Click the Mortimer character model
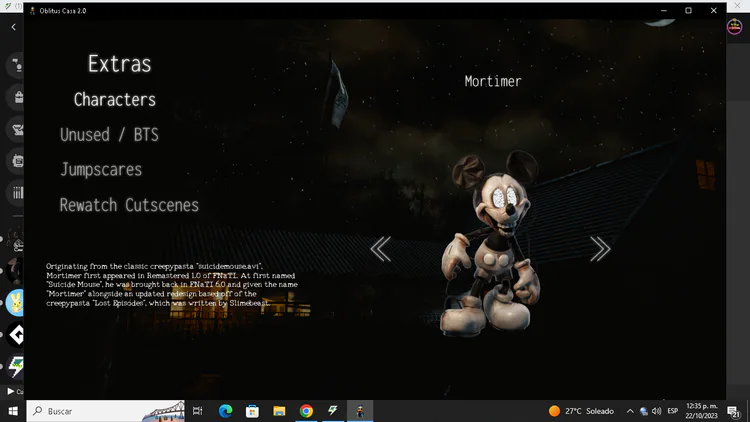This screenshot has width=750, height=422. [490, 243]
